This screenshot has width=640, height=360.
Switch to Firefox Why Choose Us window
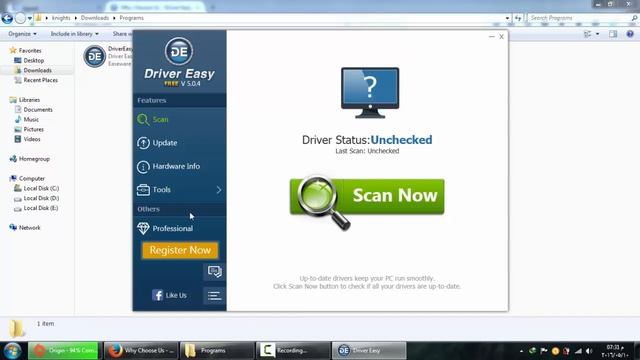pos(140,351)
